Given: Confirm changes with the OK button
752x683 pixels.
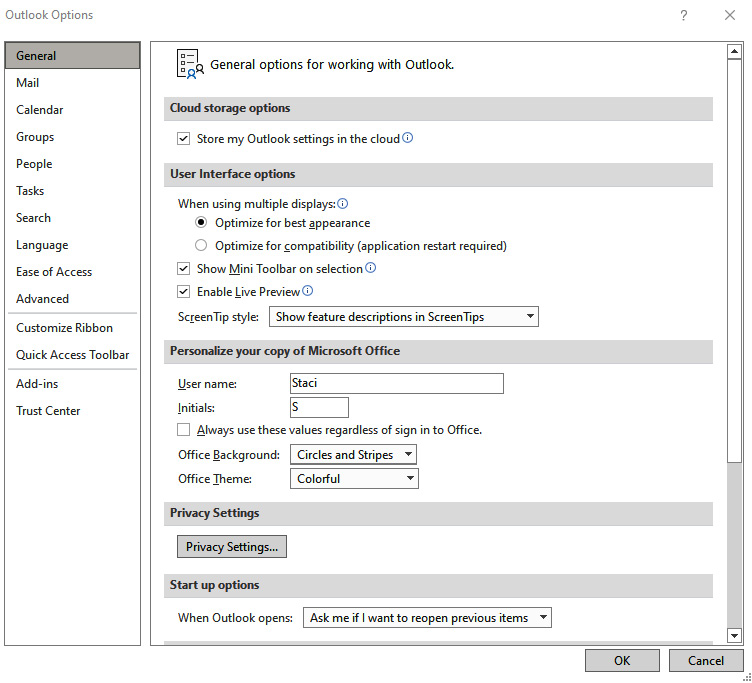Looking at the screenshot, I should (622, 660).
